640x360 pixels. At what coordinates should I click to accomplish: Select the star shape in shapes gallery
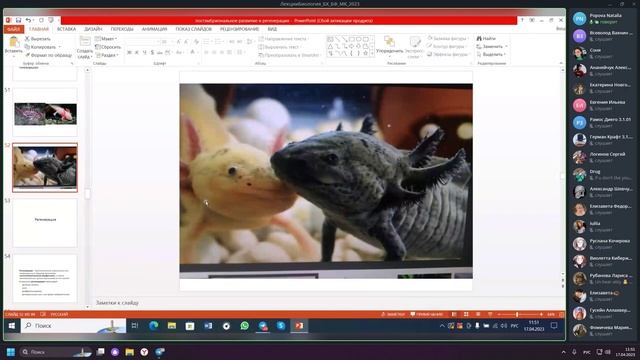coord(365,53)
